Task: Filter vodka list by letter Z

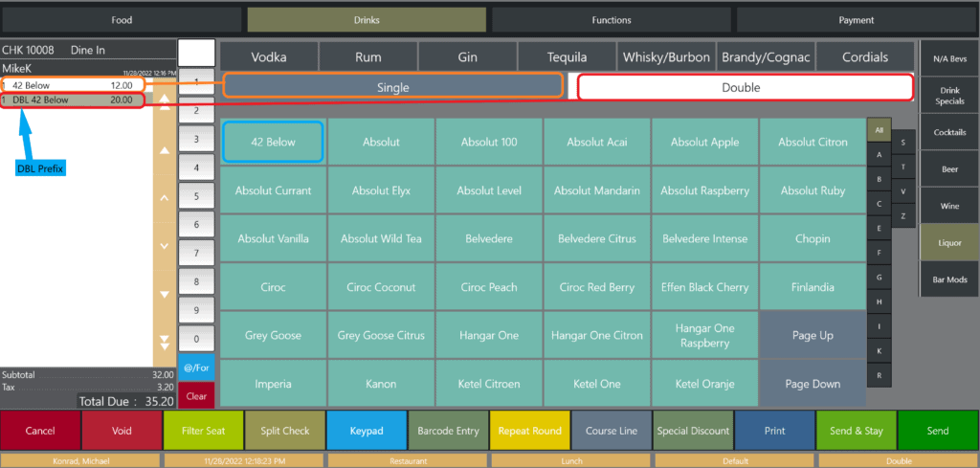Action: 903,215
